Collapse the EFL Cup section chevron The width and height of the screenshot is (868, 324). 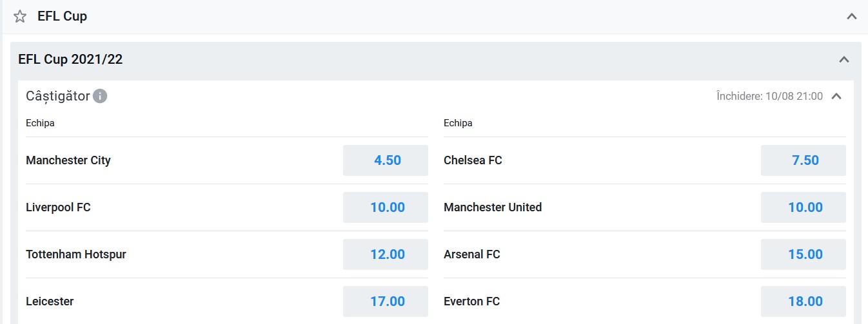[852, 17]
